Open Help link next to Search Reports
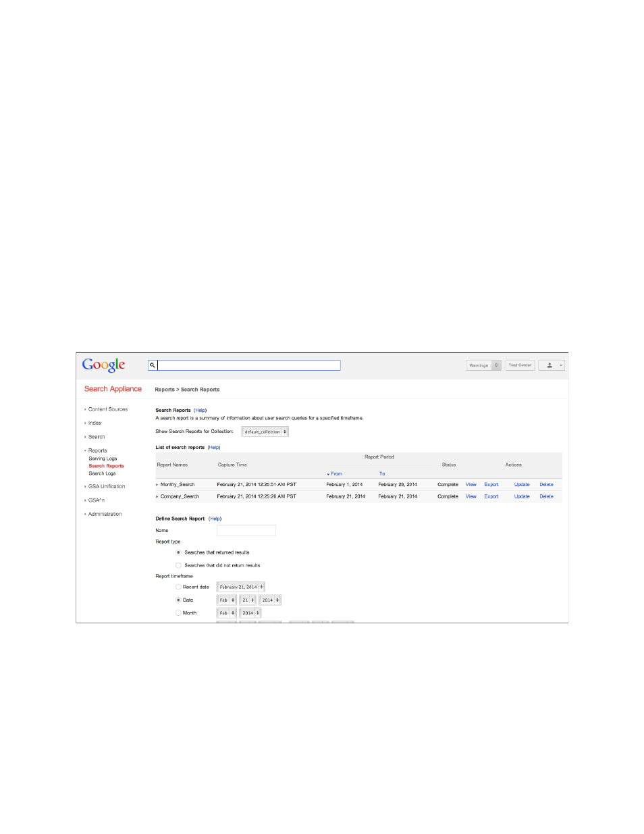The height and width of the screenshot is (834, 644). tap(200, 411)
